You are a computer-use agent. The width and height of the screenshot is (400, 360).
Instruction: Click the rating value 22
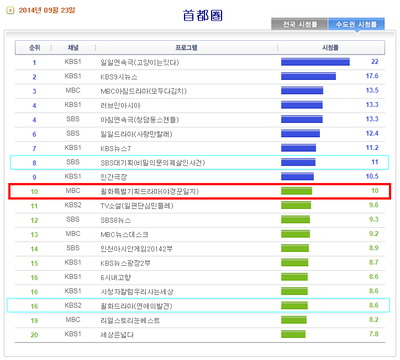tap(375, 62)
